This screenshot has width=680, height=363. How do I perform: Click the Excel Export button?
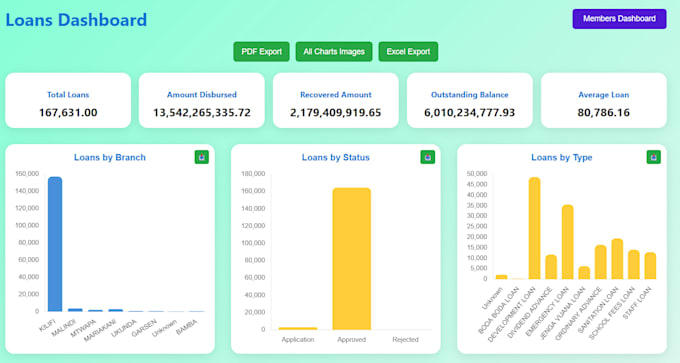[408, 52]
